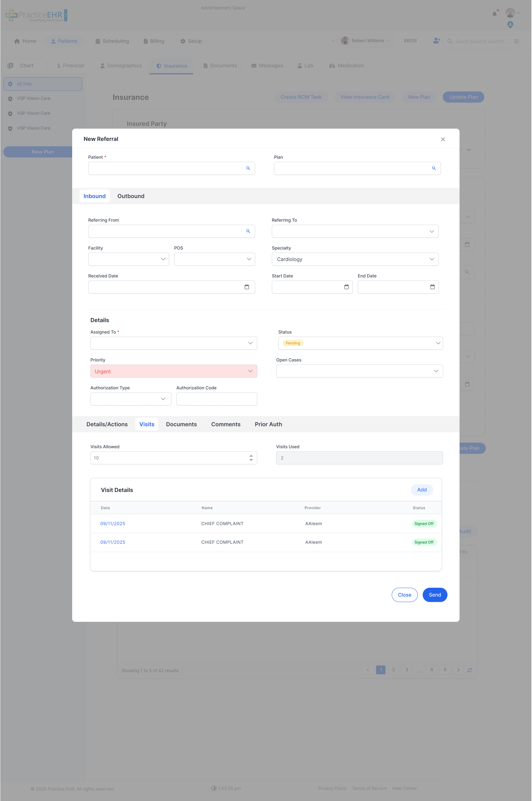Open the Specialty dropdown showing Cardiology
Screen dimensions: 532x801
click(x=432, y=259)
